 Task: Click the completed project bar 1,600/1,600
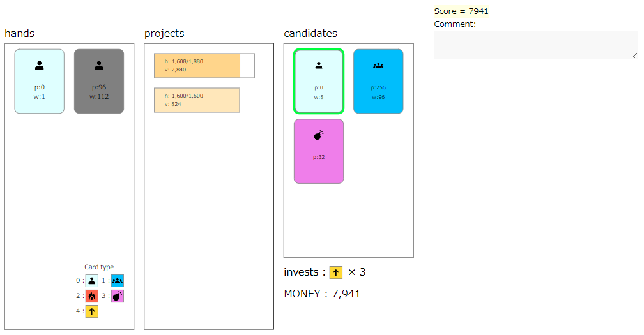click(x=197, y=100)
